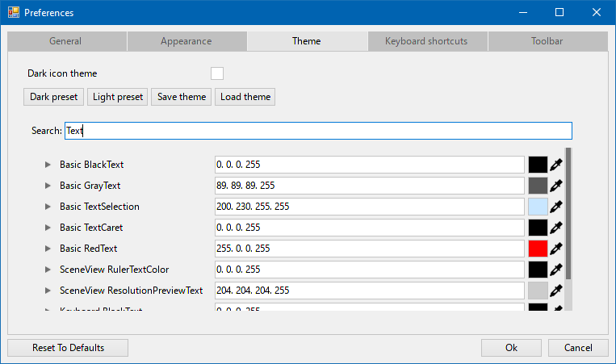Open the red Basic RedText color swatch
The image size is (616, 364).
click(x=538, y=249)
